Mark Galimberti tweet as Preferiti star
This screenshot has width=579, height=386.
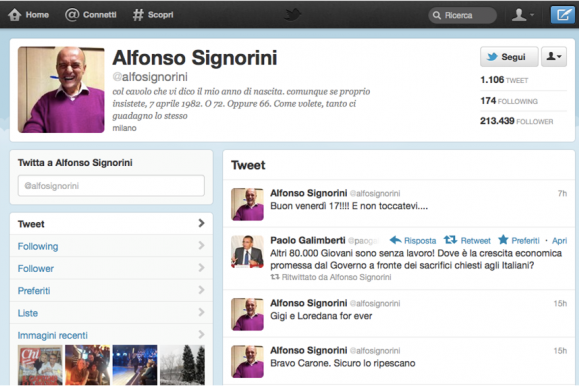tap(503, 240)
